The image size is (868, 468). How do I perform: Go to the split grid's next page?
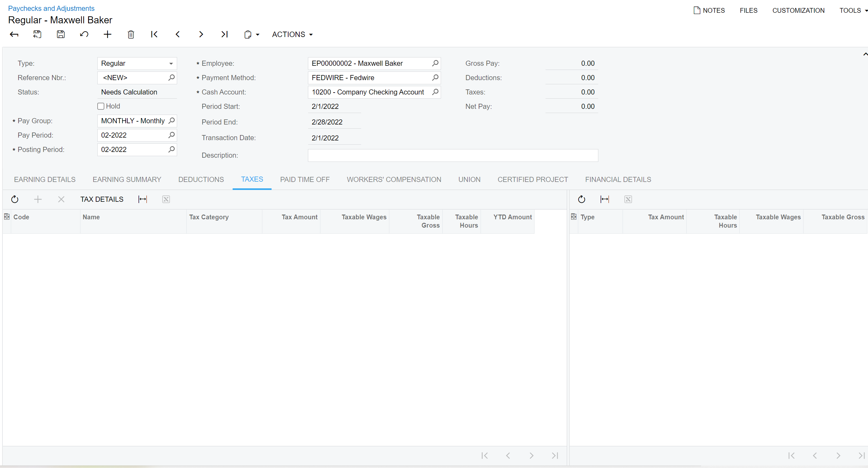tap(838, 456)
